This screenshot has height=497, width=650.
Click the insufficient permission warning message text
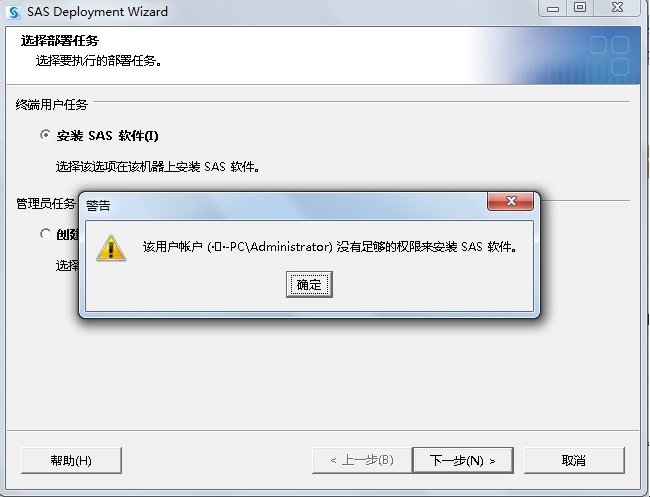(x=330, y=247)
